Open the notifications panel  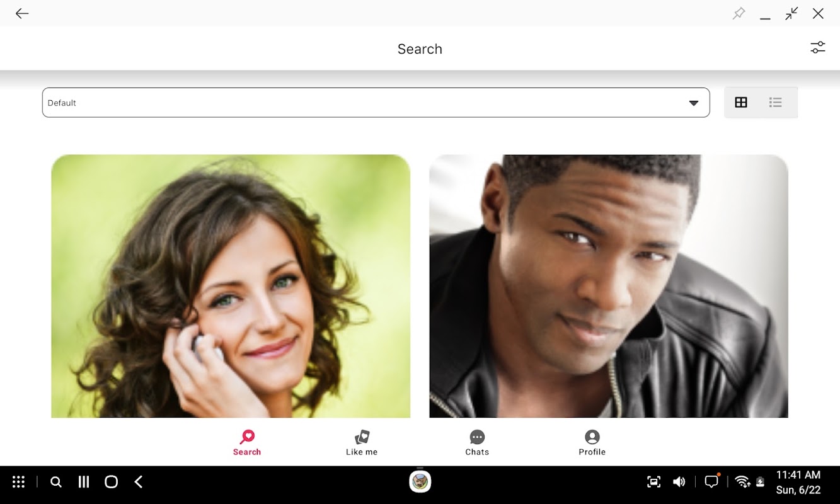point(711,482)
